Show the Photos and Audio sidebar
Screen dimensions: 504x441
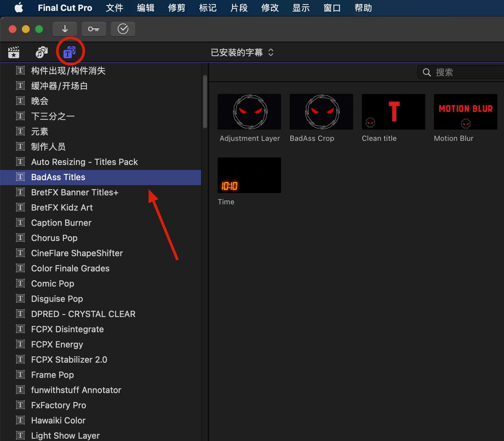[x=41, y=52]
